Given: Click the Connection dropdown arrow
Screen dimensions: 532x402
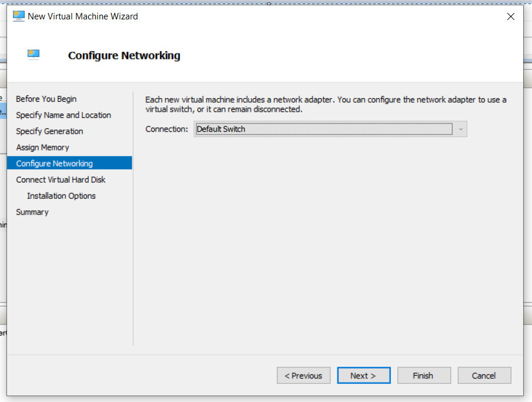Looking at the screenshot, I should tap(460, 129).
